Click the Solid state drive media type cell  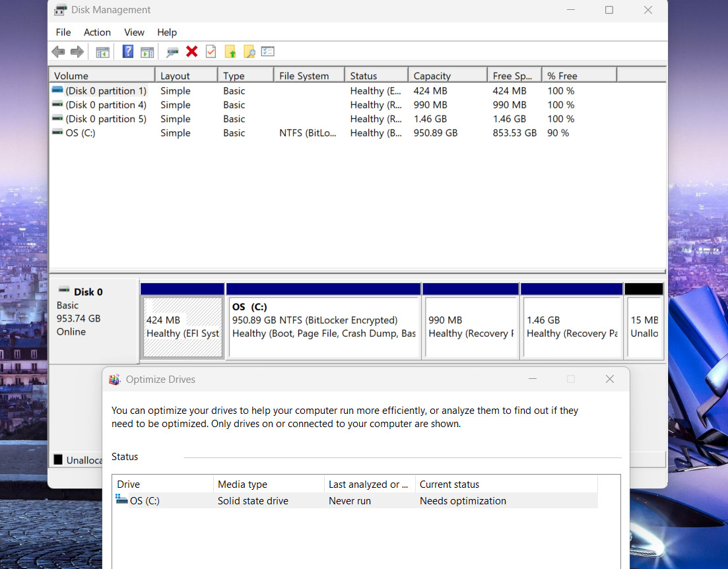pyautogui.click(x=253, y=501)
